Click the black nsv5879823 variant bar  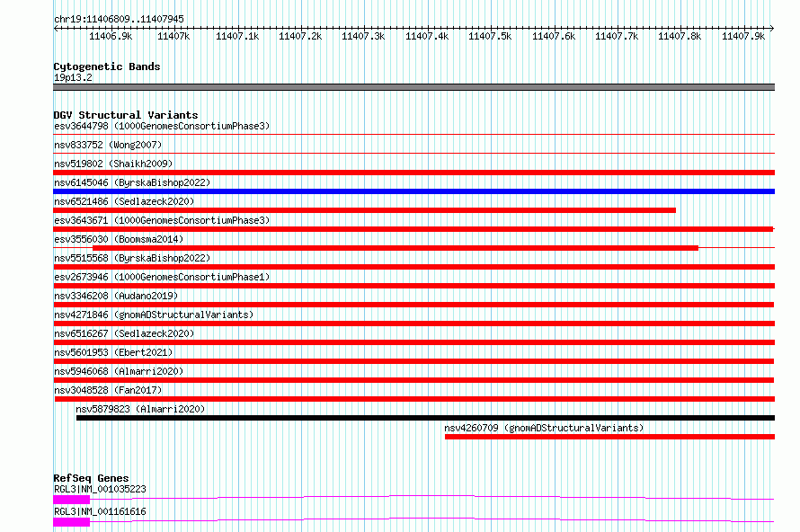click(x=425, y=418)
